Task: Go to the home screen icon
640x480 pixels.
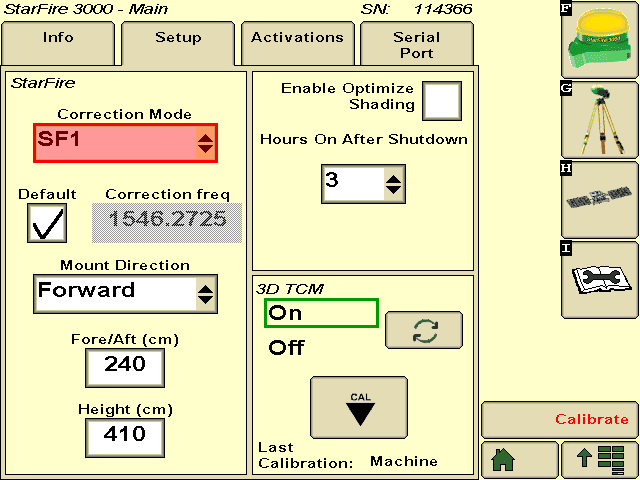Action: click(520, 460)
